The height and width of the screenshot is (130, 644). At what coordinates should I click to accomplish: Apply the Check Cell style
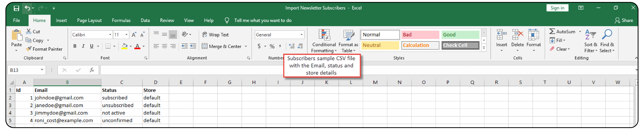[x=460, y=45]
